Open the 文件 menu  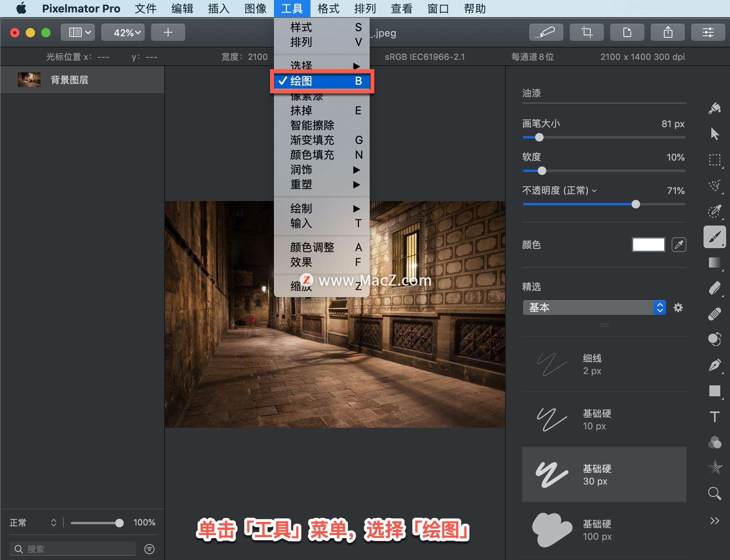coord(146,8)
